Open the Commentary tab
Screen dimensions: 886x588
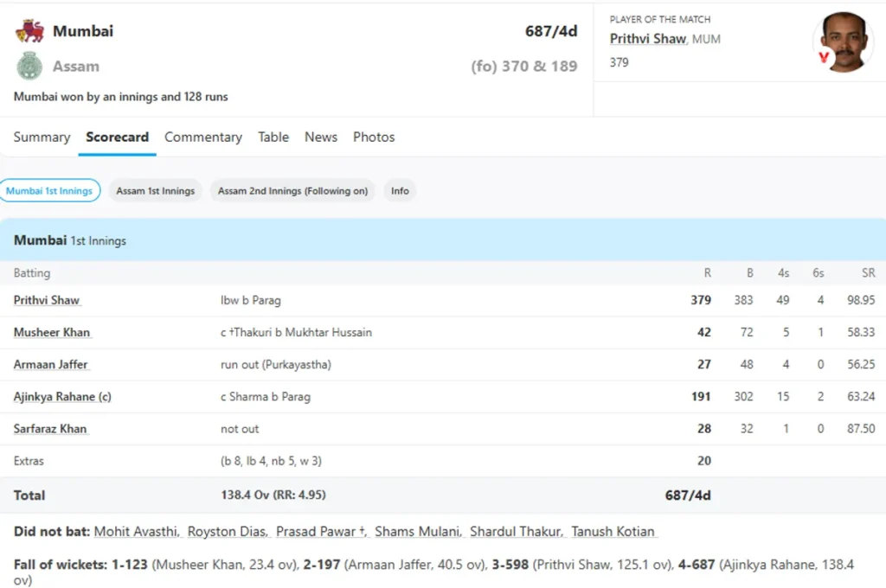(x=203, y=137)
